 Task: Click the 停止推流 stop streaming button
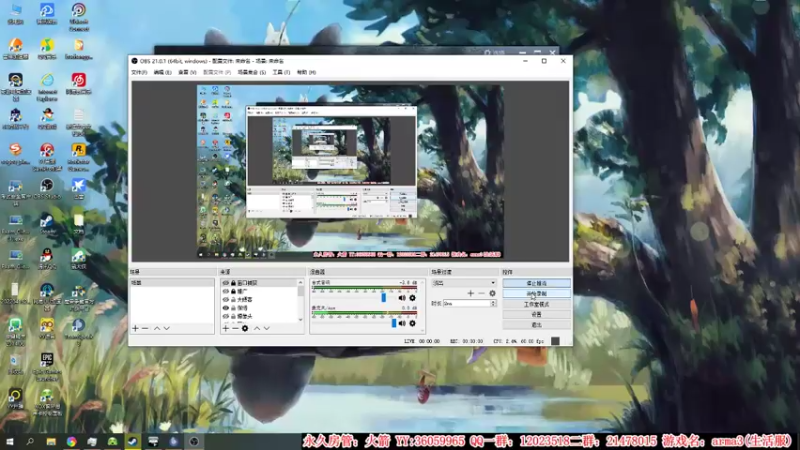tap(536, 283)
